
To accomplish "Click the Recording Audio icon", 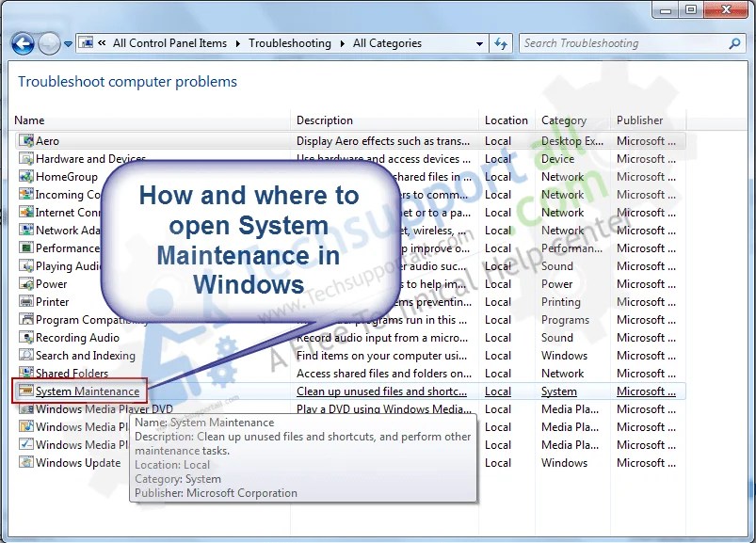I will 25,337.
